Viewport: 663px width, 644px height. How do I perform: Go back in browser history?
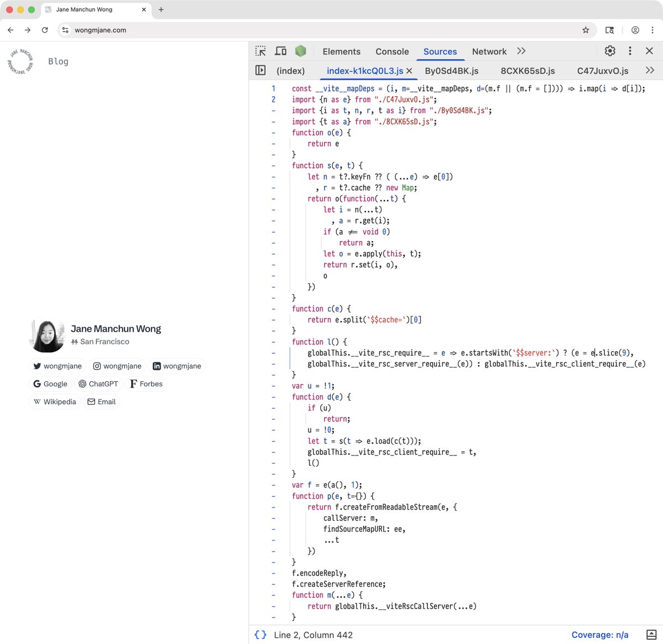point(11,30)
